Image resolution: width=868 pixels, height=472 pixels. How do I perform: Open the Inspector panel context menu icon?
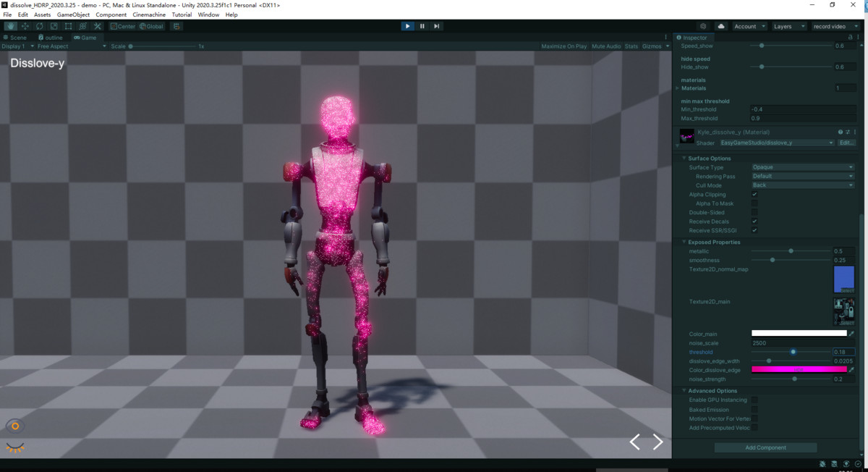point(858,37)
